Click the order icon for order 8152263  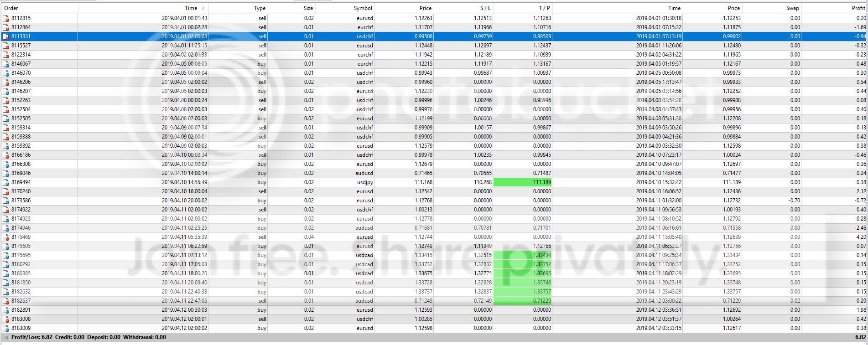[x=6, y=100]
